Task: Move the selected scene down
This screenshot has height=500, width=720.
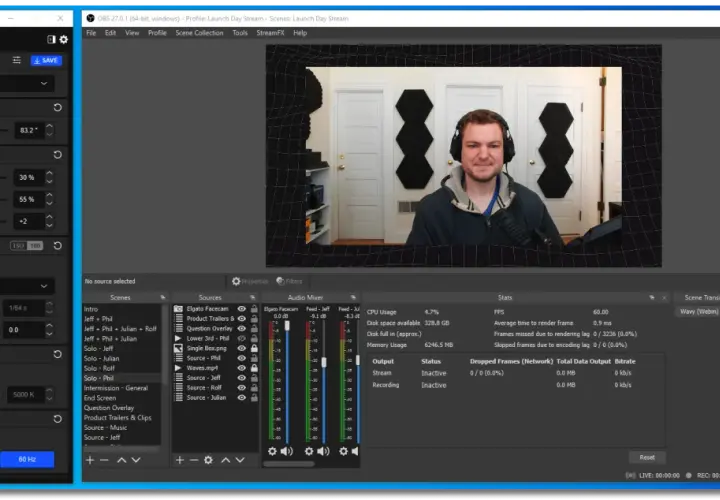Action: [x=136, y=460]
